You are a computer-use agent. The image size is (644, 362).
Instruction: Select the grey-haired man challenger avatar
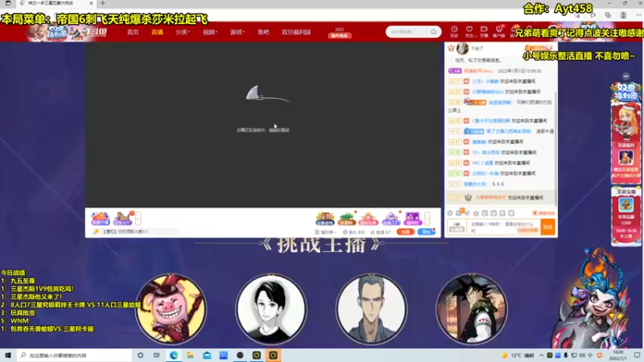point(371,309)
